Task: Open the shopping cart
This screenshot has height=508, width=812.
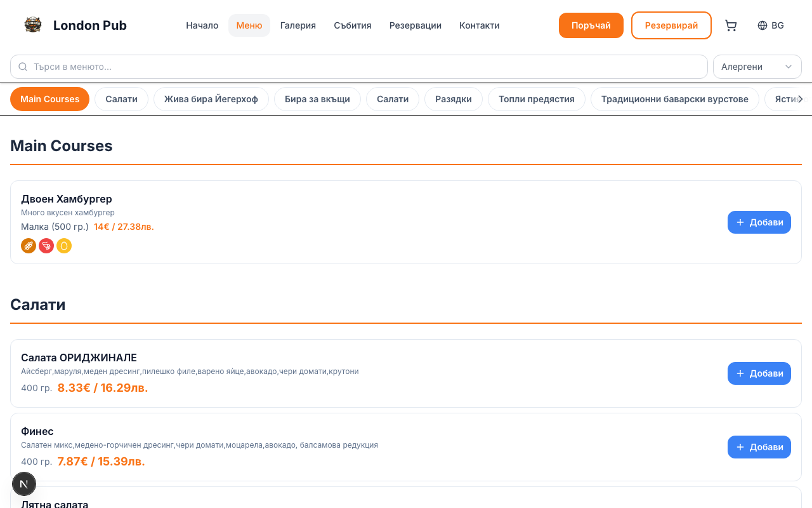Action: pos(731,25)
